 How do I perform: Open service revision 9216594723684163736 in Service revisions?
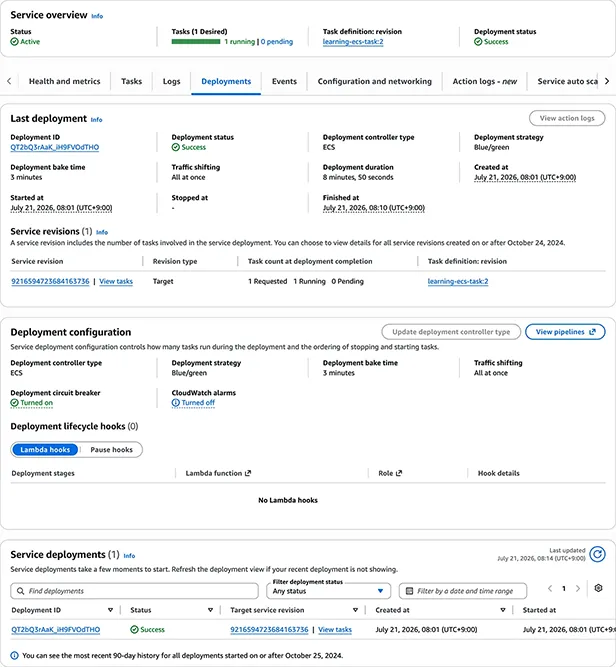pyautogui.click(x=50, y=281)
